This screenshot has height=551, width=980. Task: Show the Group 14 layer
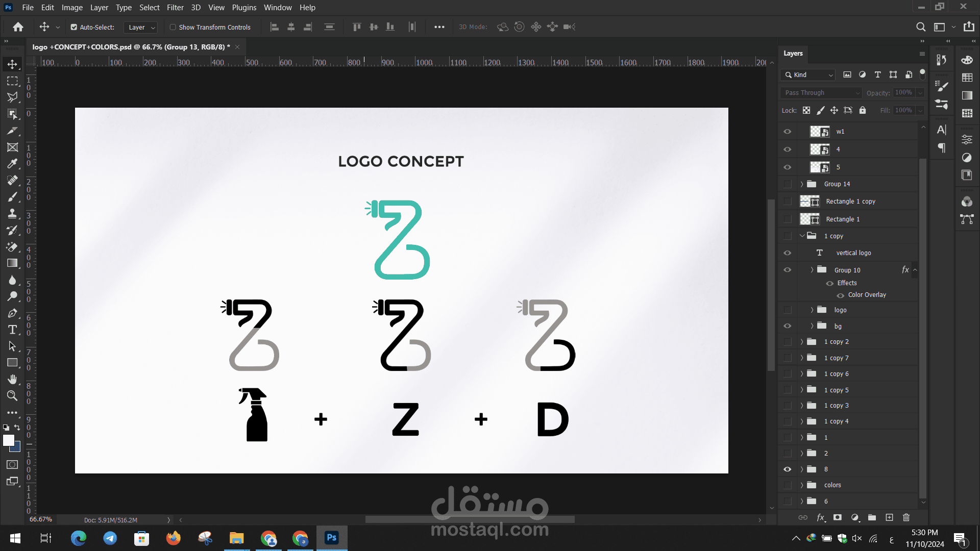pyautogui.click(x=788, y=184)
